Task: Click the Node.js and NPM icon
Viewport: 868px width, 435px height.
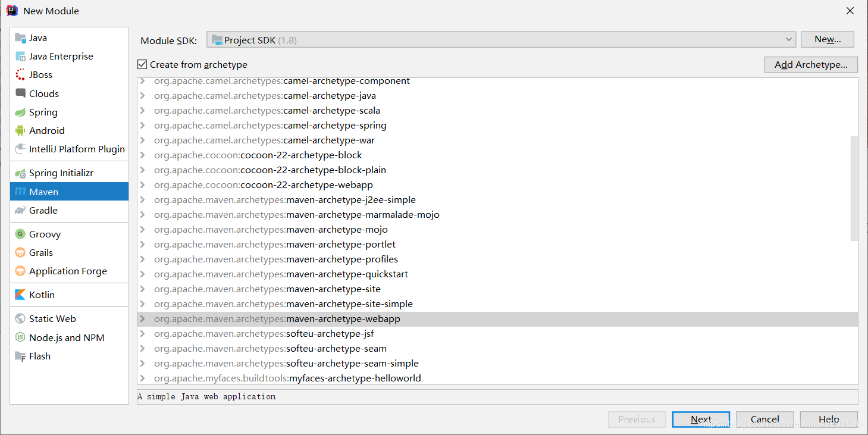Action: [20, 337]
